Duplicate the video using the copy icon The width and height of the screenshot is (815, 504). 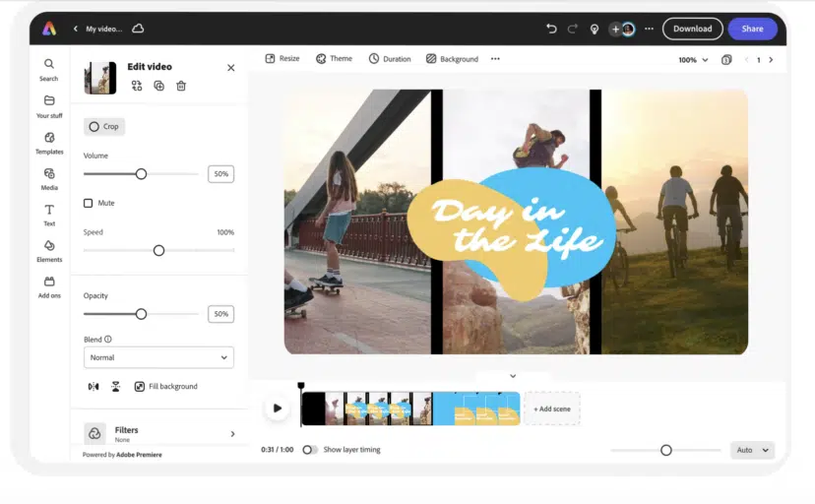point(159,86)
